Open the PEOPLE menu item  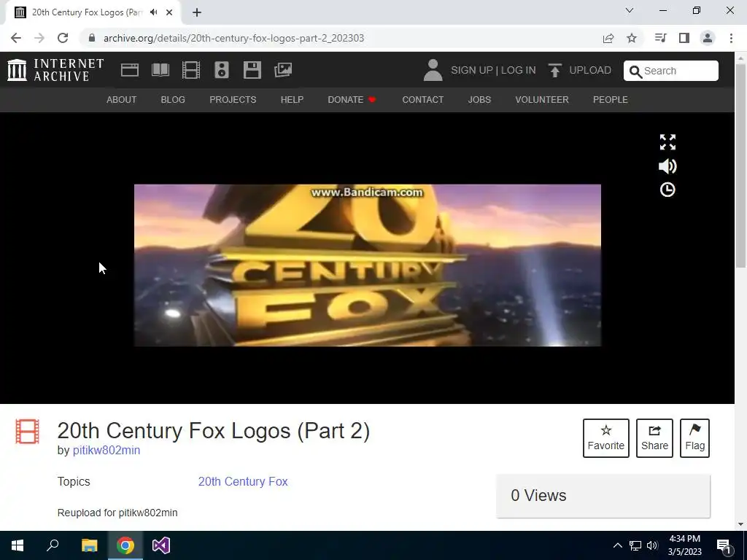(x=611, y=99)
